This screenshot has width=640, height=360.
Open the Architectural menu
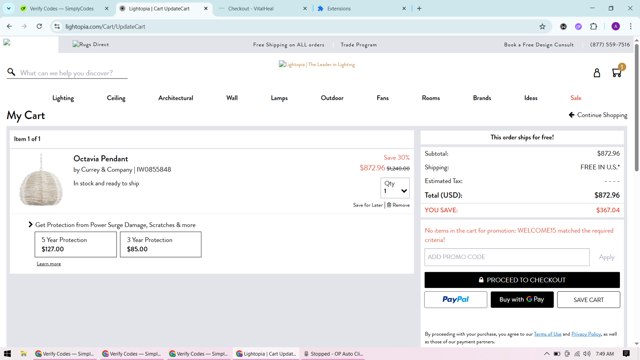[176, 98]
